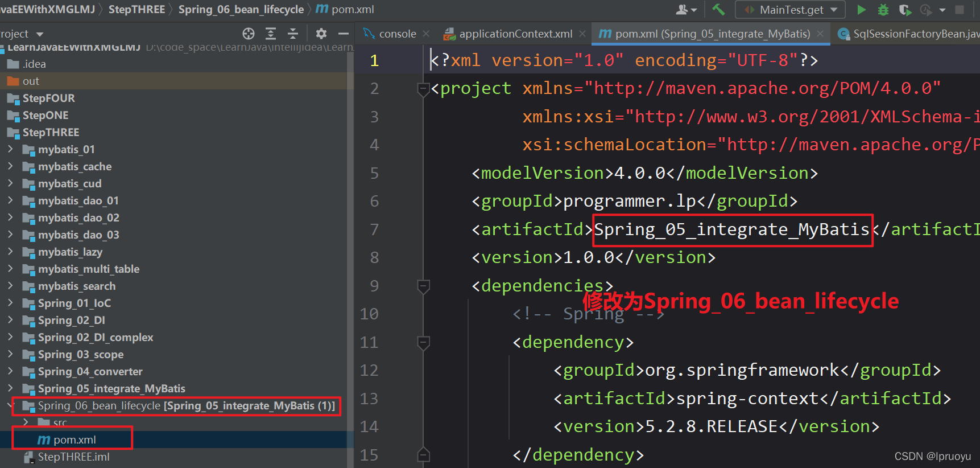
Task: Expand the Spring_01_IoC module
Action: pos(10,303)
